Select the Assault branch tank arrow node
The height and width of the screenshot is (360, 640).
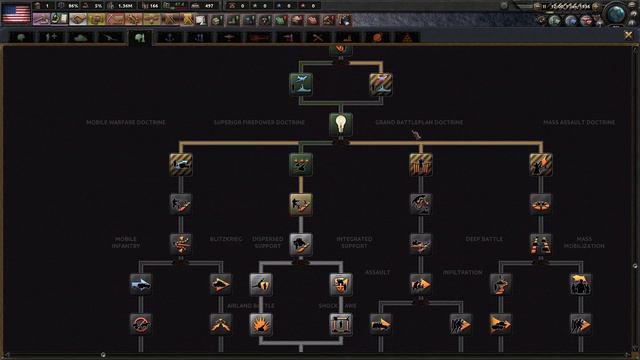[381, 324]
